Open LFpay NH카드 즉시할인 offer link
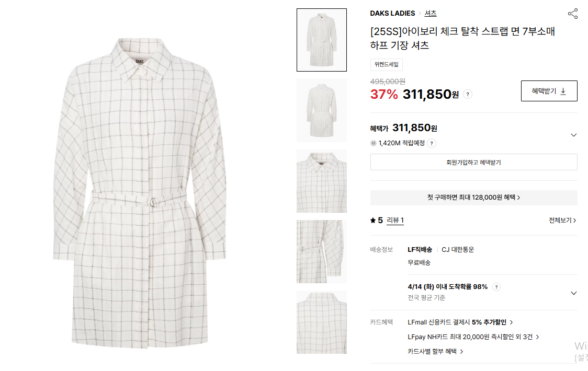This screenshot has width=588, height=371. point(473,337)
